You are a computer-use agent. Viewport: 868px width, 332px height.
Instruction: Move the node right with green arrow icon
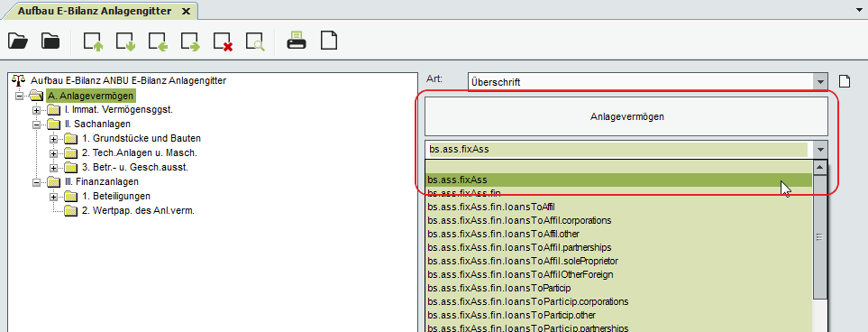pos(191,41)
